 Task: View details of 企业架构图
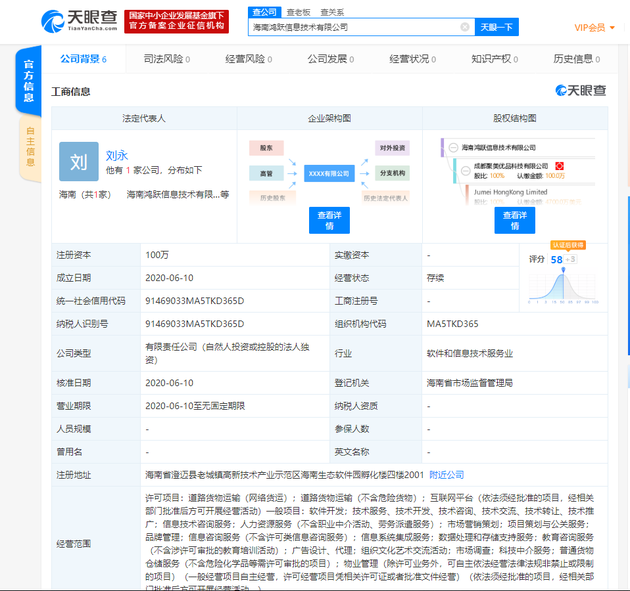pyautogui.click(x=329, y=220)
